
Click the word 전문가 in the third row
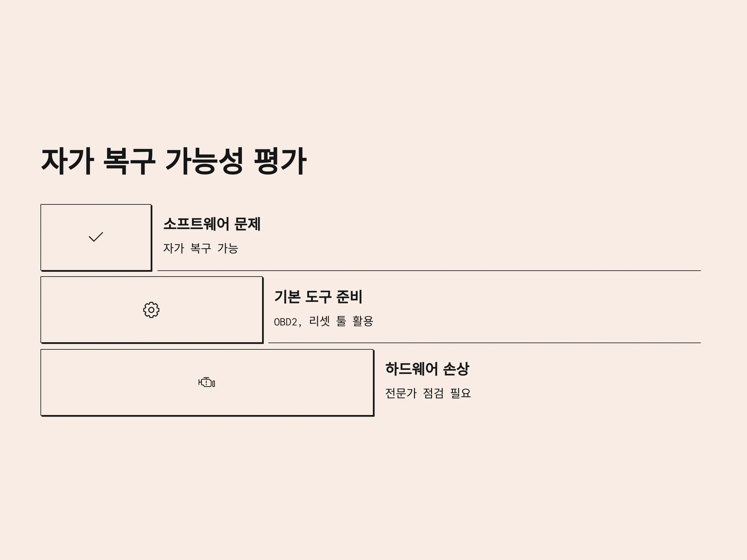click(401, 393)
